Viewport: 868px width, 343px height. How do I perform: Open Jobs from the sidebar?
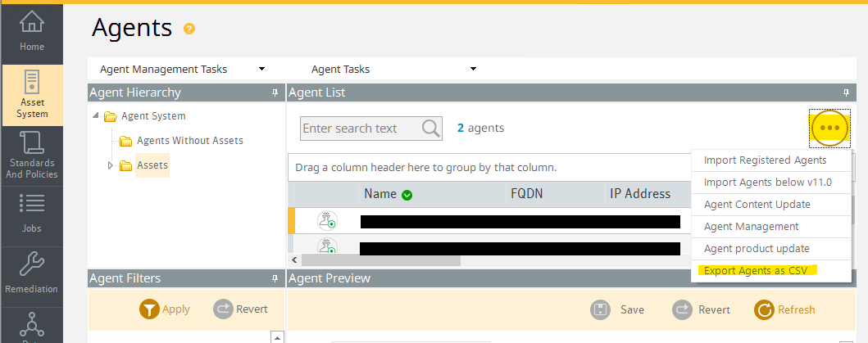[x=32, y=212]
